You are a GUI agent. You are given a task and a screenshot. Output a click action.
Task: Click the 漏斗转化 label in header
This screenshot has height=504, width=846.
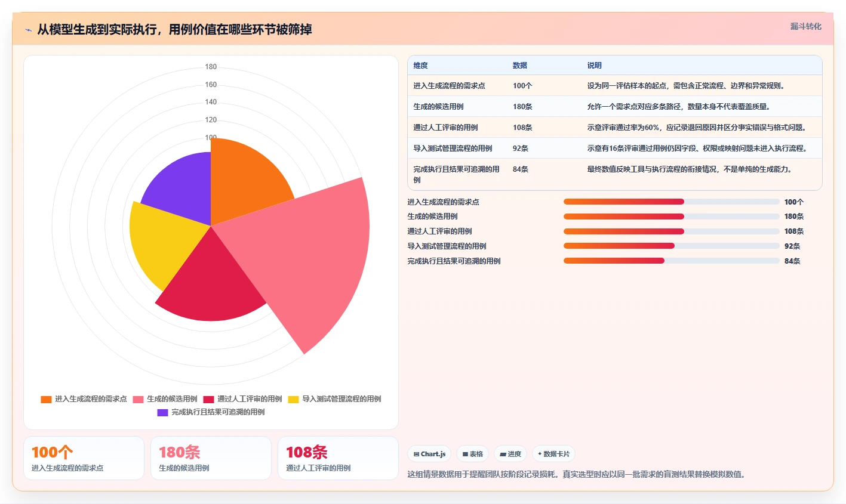coord(805,26)
